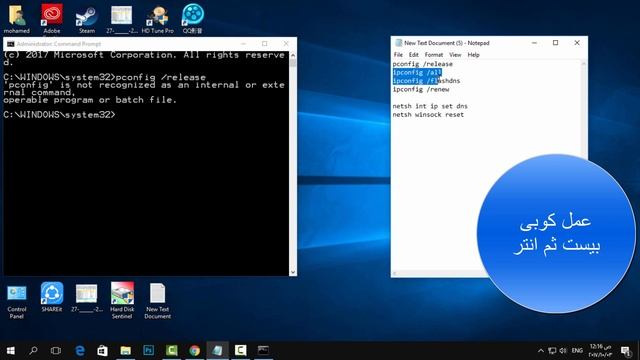Open the network icon in system tray
This screenshot has width=640, height=360.
tap(552, 351)
